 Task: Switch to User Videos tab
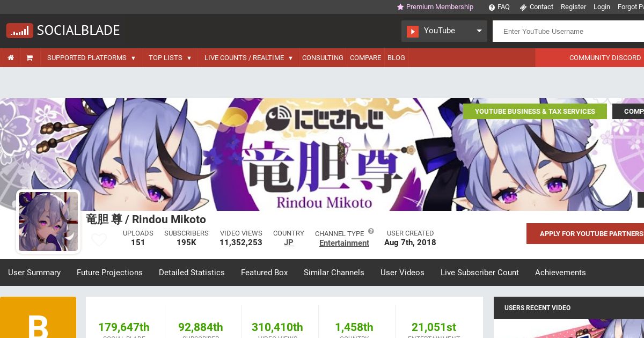coord(402,273)
